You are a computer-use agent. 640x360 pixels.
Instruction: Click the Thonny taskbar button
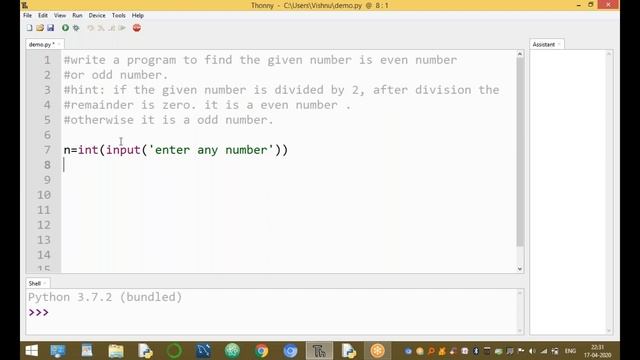click(319, 351)
